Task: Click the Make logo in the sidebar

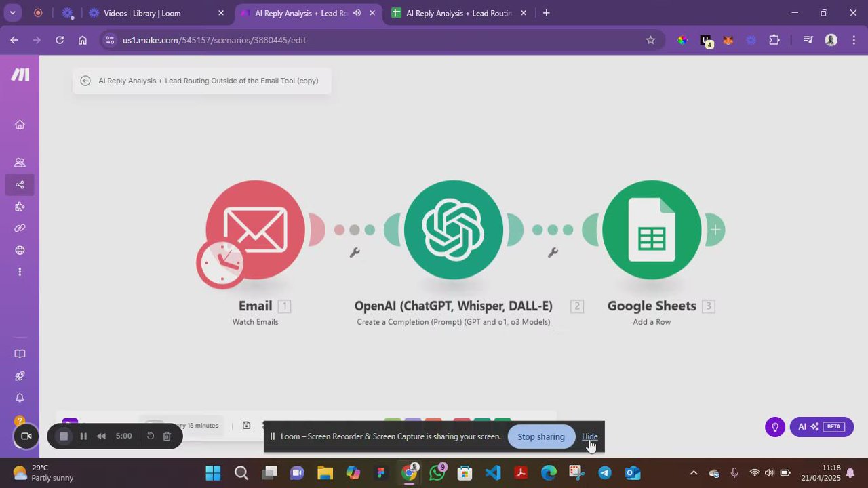Action: (x=20, y=75)
